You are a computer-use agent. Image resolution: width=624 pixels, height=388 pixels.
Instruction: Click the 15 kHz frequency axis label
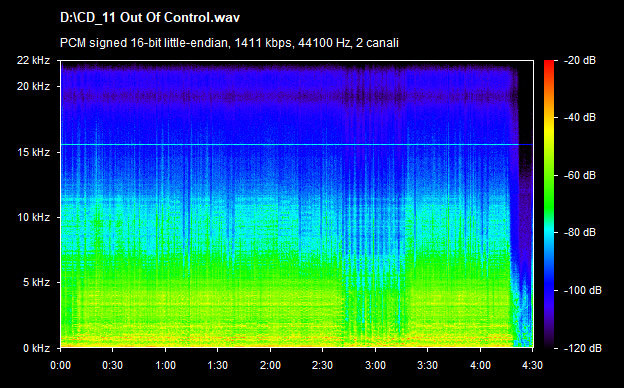click(x=33, y=152)
